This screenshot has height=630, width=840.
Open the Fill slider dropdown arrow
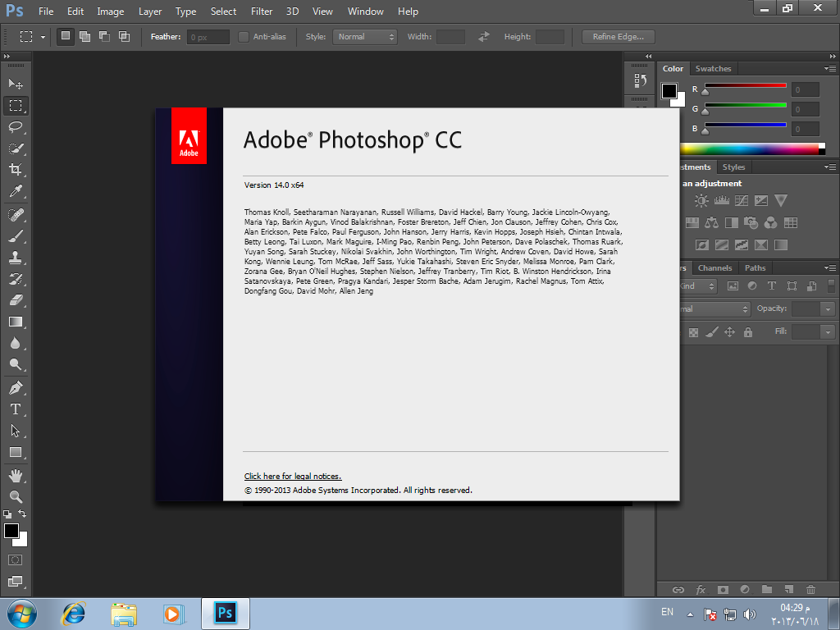point(828,332)
